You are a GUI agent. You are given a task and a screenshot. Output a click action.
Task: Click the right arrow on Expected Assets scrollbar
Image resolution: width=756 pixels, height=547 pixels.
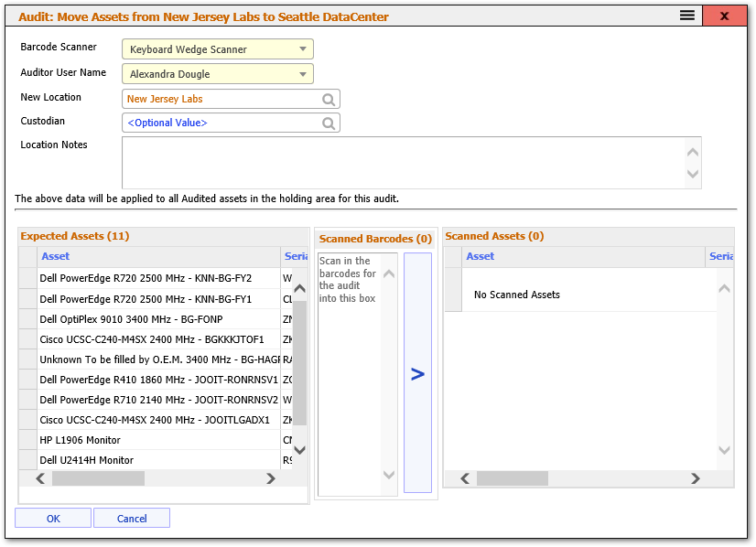[271, 477]
